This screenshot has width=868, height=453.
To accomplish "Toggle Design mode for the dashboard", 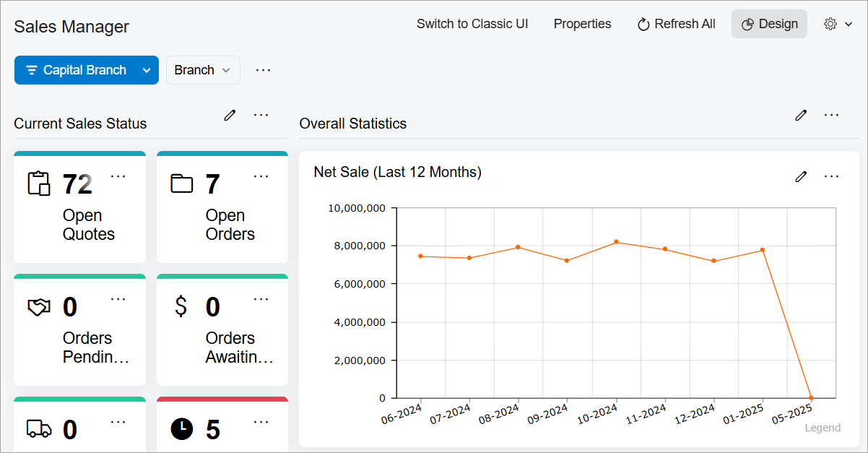I will point(769,24).
